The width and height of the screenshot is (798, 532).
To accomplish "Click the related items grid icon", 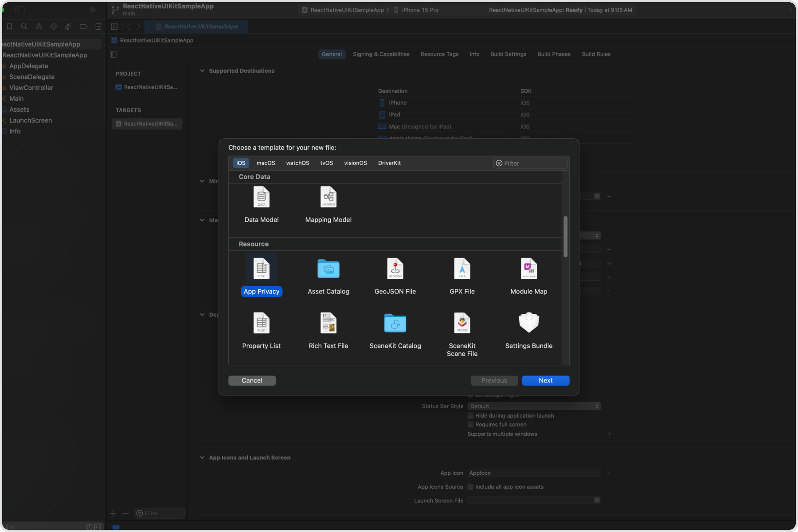I will [x=114, y=27].
